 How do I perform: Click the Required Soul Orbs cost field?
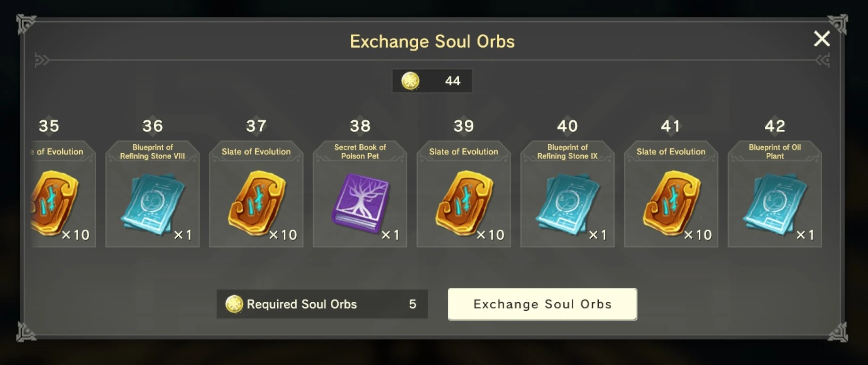pos(322,304)
